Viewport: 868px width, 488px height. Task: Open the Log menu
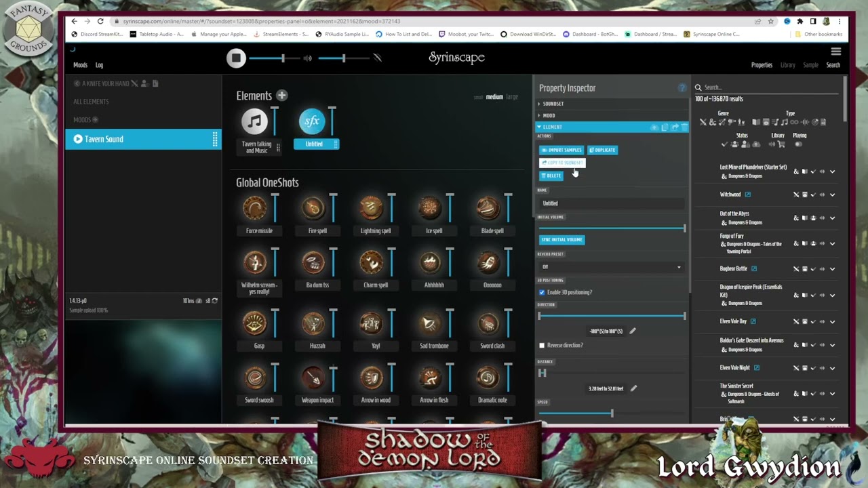[x=99, y=65]
